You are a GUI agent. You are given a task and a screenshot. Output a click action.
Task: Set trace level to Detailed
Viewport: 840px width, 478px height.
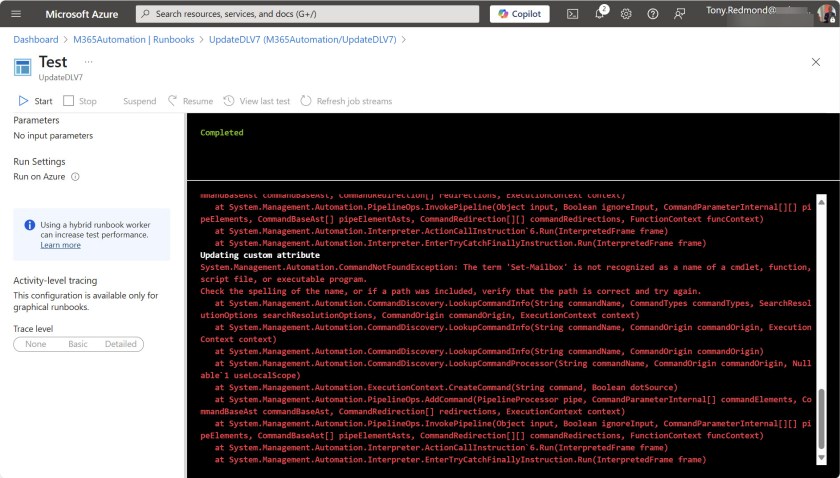click(x=121, y=344)
